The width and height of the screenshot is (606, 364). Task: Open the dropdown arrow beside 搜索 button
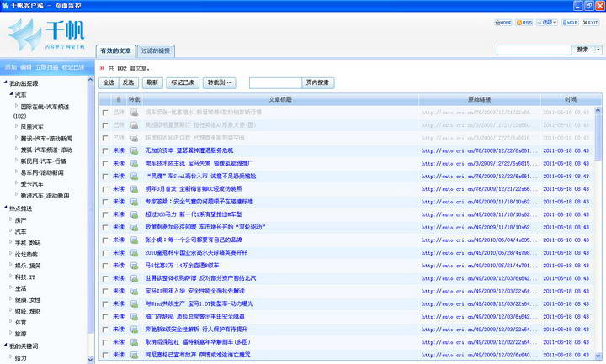[x=598, y=50]
